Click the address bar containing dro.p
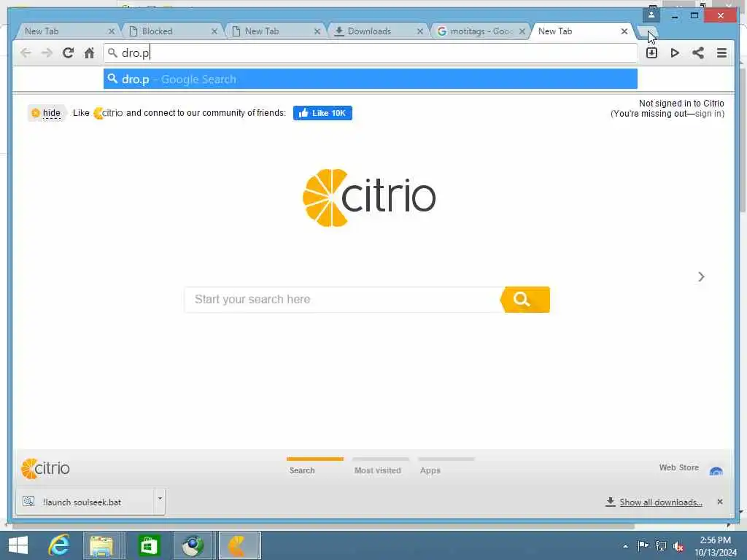747x560 pixels. click(370, 52)
